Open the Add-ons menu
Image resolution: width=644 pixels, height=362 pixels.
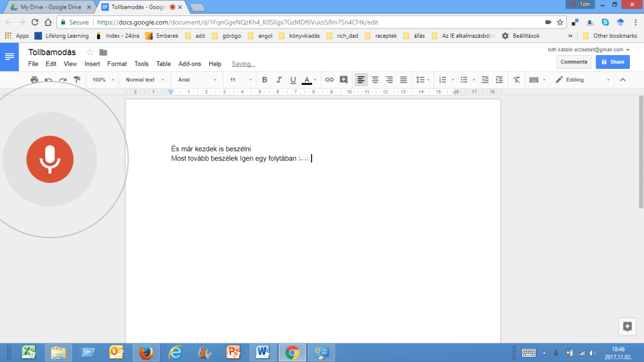pos(189,64)
